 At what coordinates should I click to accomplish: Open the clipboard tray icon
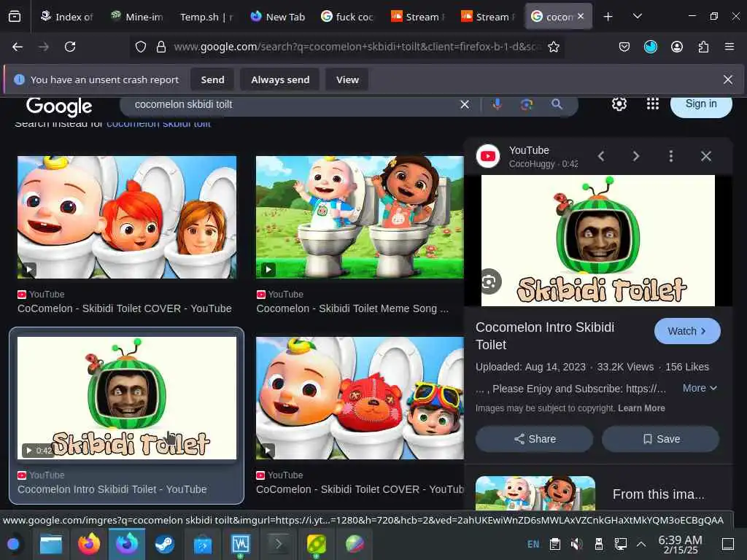(554, 544)
